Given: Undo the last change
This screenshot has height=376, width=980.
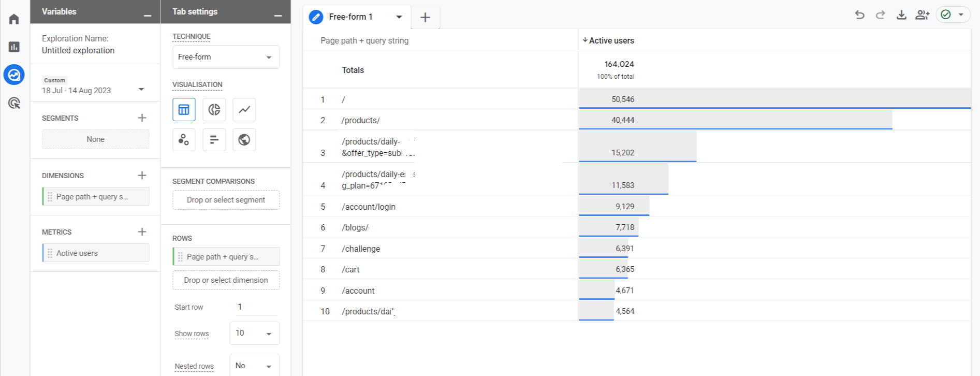Looking at the screenshot, I should pyautogui.click(x=859, y=15).
